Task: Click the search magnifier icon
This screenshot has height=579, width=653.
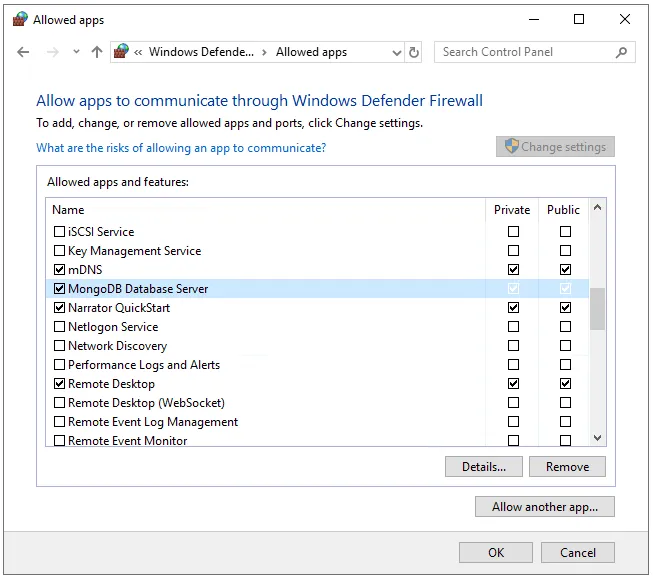Action: point(622,52)
